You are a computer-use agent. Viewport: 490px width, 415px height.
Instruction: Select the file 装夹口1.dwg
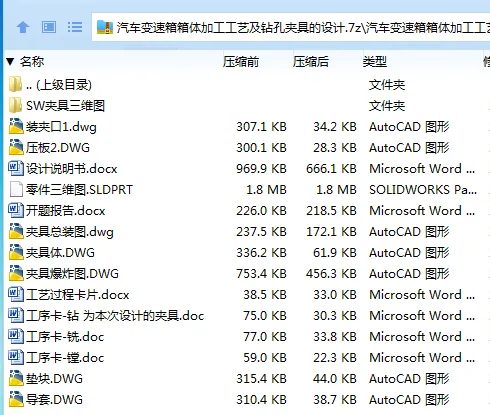click(61, 127)
